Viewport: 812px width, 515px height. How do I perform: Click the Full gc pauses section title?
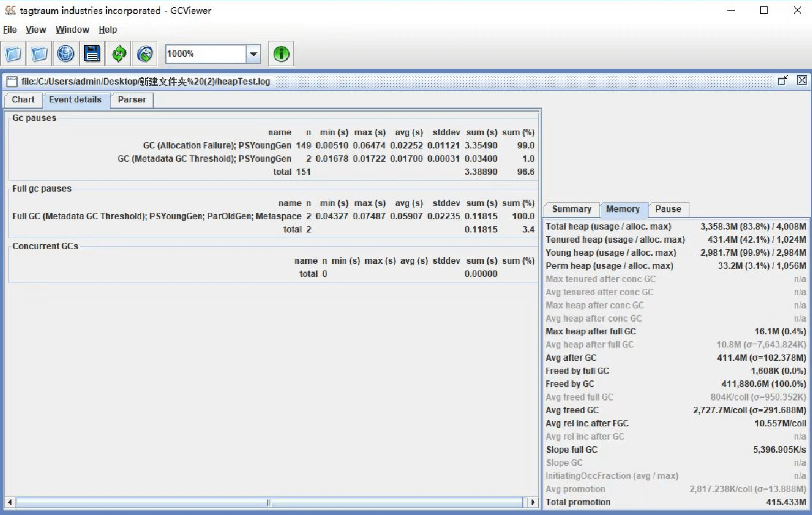click(42, 189)
